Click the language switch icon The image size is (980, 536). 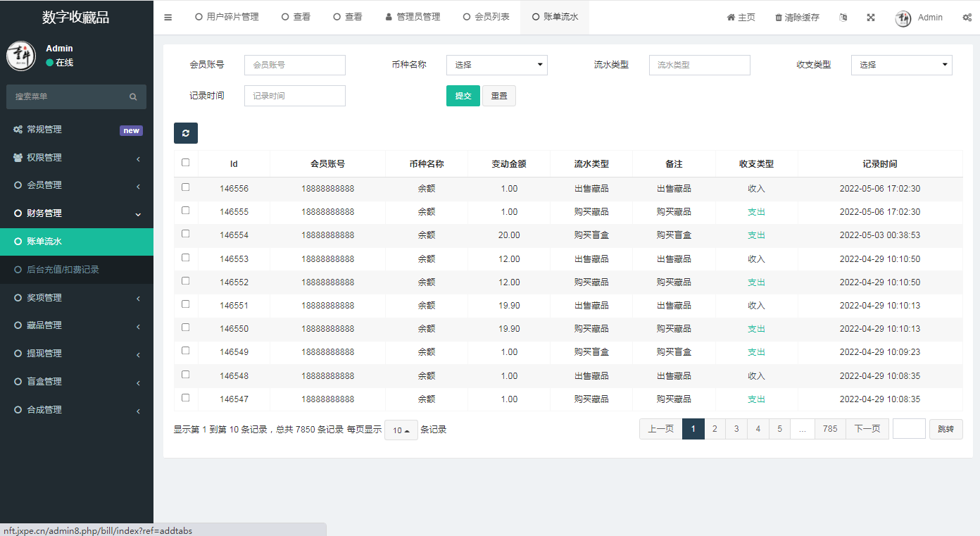tap(843, 18)
